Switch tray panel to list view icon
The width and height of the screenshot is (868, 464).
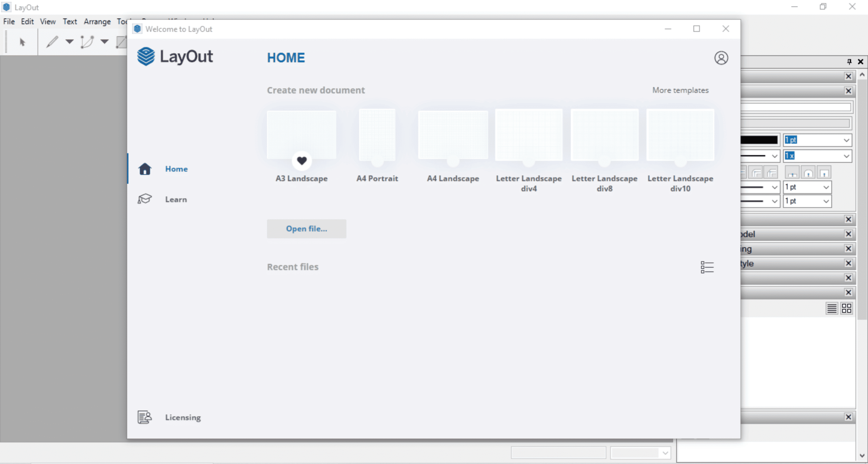click(832, 308)
